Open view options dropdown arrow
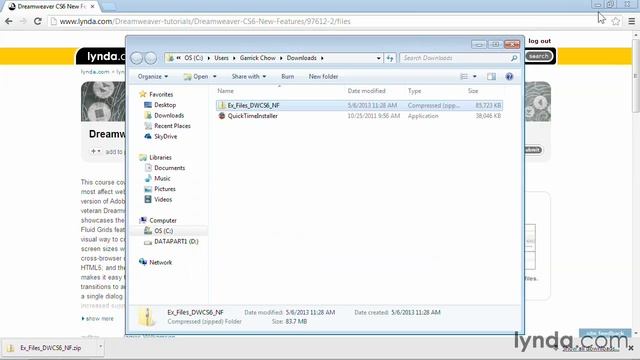Image resolution: width=640 pixels, height=360 pixels. (x=475, y=76)
